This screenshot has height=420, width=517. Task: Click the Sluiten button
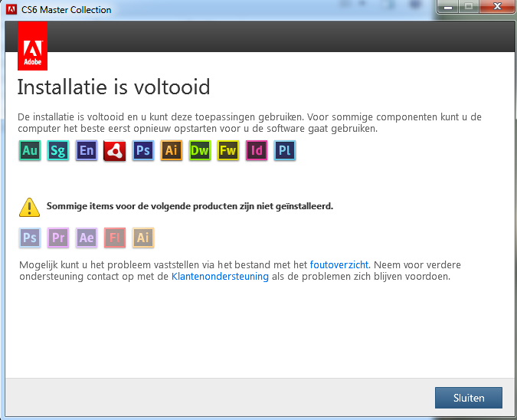[x=469, y=398]
